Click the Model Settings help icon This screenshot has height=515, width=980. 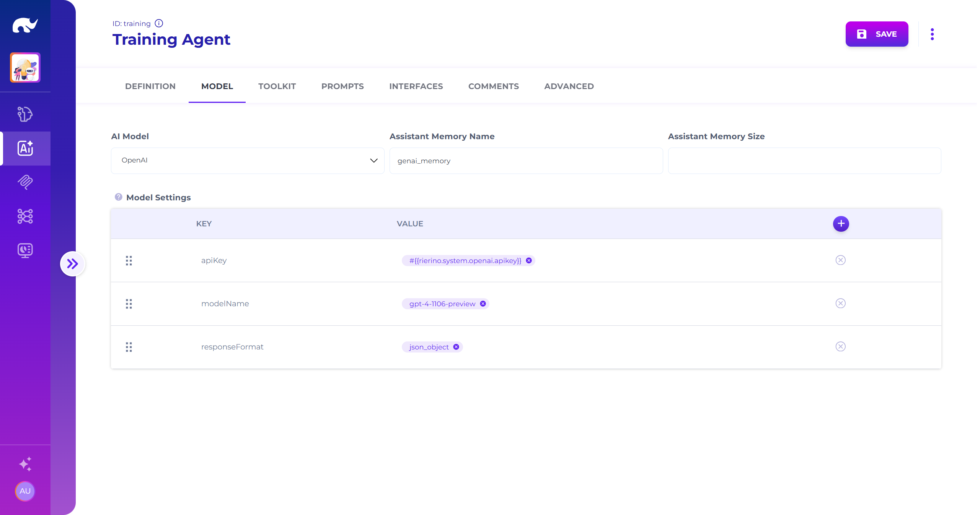point(118,197)
